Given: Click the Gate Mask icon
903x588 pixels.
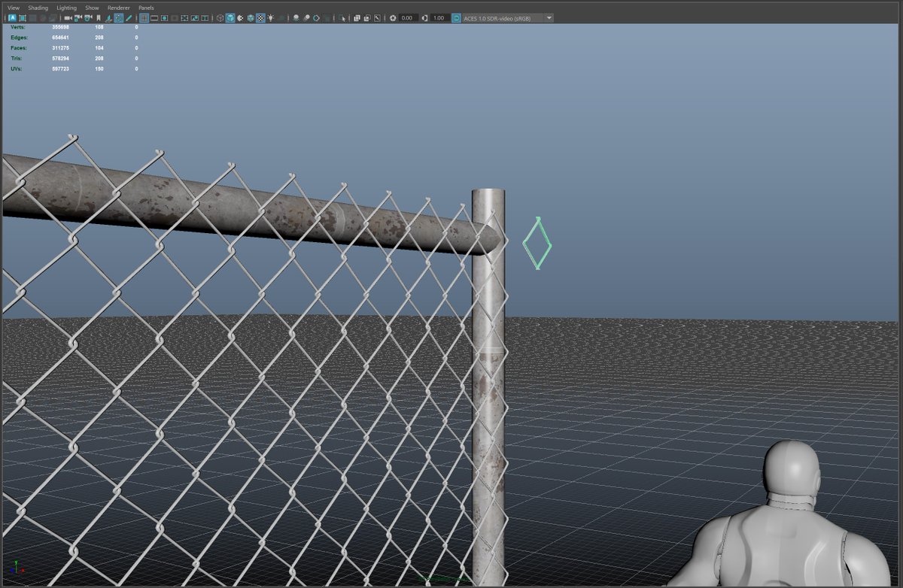Looking at the screenshot, I should (x=175, y=18).
